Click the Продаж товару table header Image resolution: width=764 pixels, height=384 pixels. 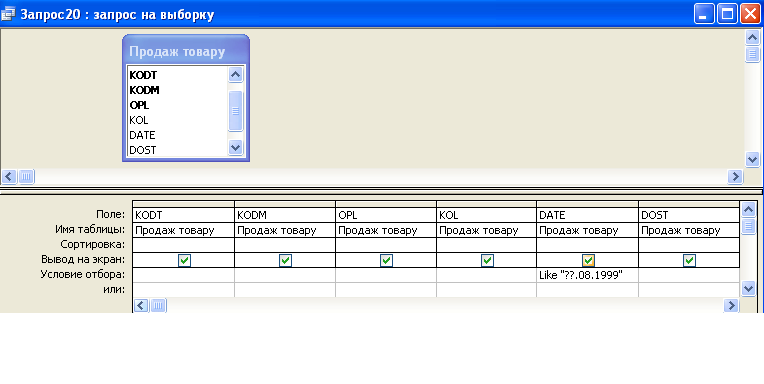coord(186,52)
